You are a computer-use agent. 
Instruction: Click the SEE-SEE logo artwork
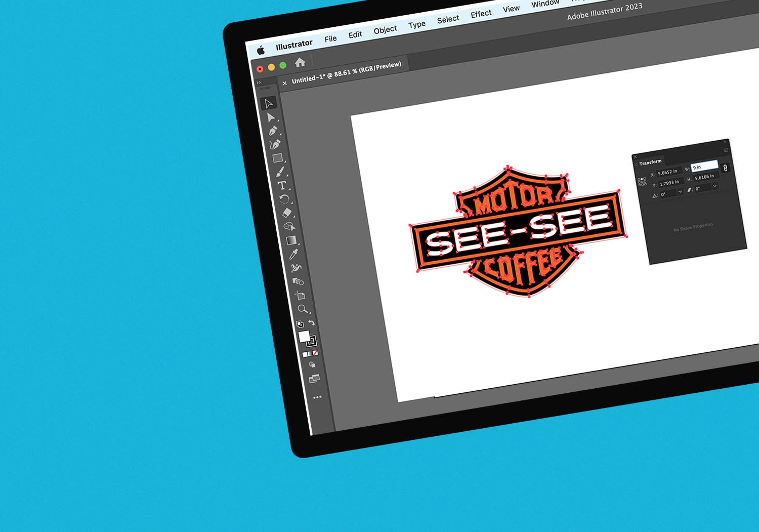pyautogui.click(x=519, y=232)
